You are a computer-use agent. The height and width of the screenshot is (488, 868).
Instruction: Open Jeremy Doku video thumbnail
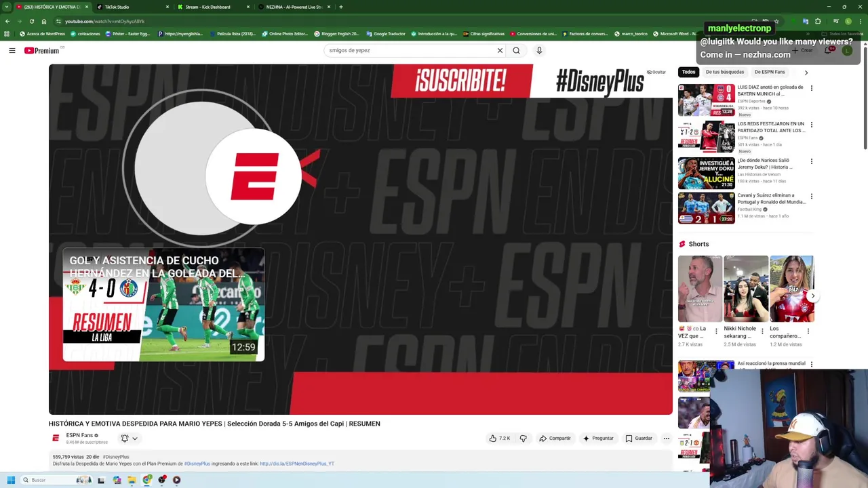click(706, 173)
